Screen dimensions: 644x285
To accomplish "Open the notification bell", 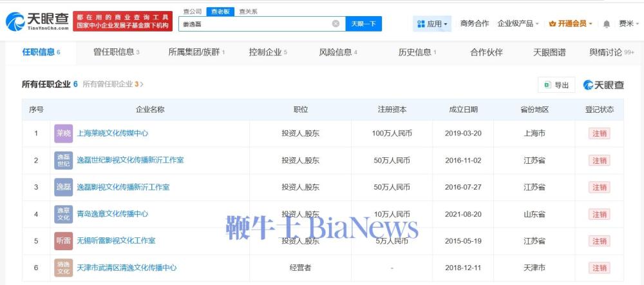I will [x=606, y=24].
